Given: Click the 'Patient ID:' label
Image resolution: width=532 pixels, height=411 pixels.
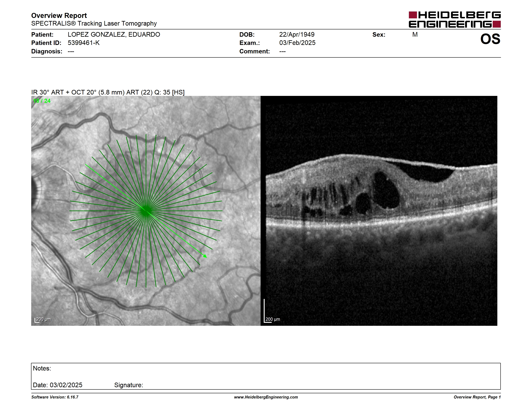Looking at the screenshot, I should pos(46,43).
